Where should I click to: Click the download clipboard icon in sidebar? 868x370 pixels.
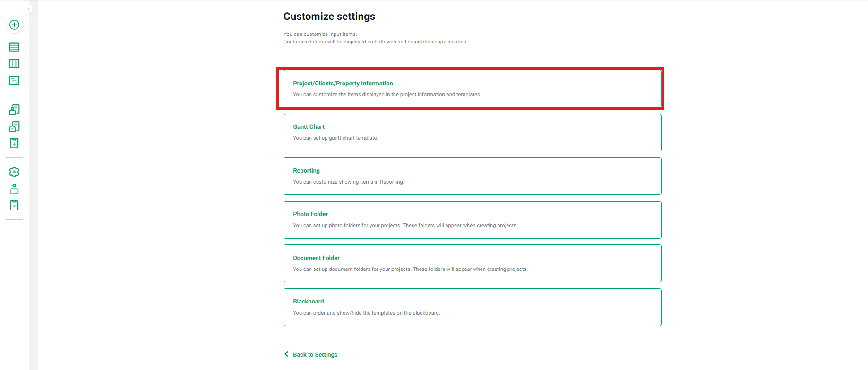pyautogui.click(x=14, y=143)
